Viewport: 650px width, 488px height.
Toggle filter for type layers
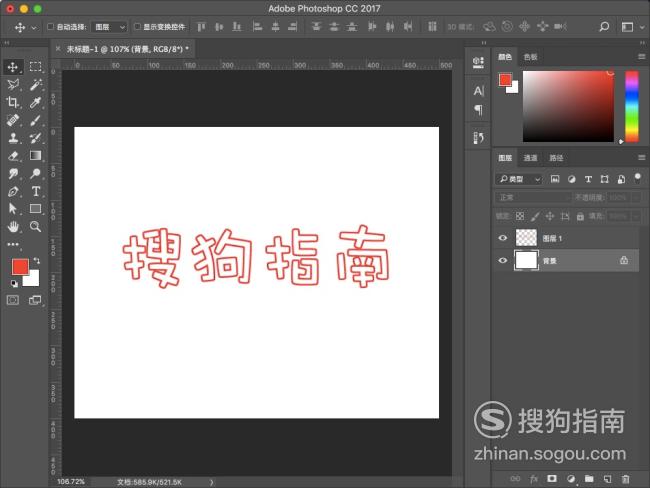pos(588,179)
